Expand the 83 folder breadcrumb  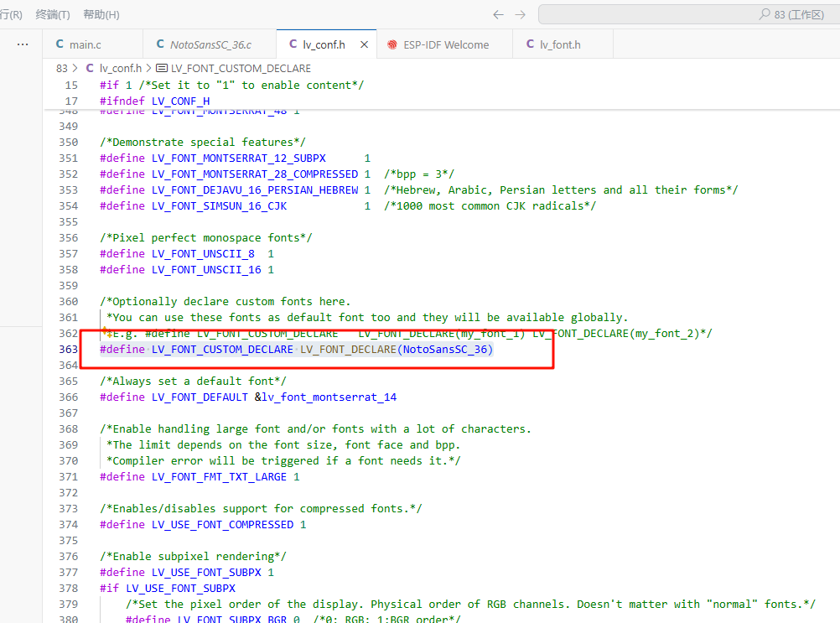point(62,68)
